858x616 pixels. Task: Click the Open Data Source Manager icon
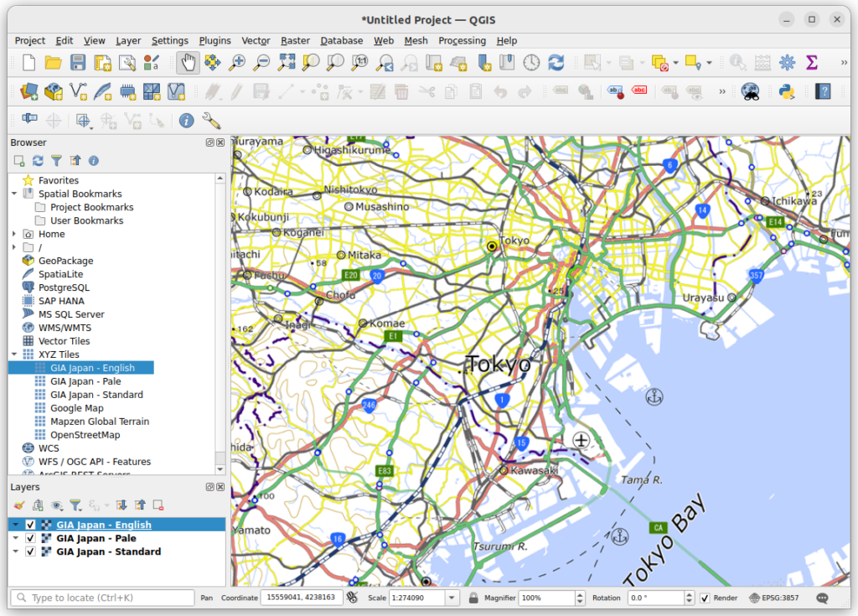pyautogui.click(x=29, y=91)
